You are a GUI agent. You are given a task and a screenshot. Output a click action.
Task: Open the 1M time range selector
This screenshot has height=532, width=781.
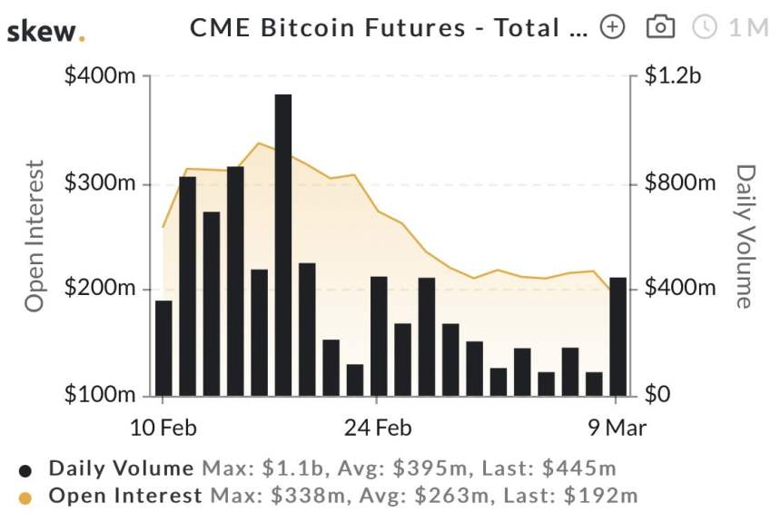point(748,28)
